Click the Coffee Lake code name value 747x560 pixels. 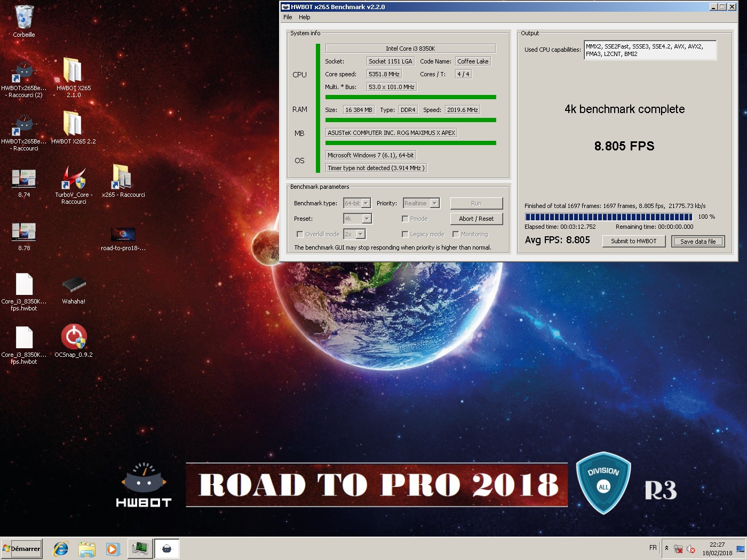tap(473, 61)
